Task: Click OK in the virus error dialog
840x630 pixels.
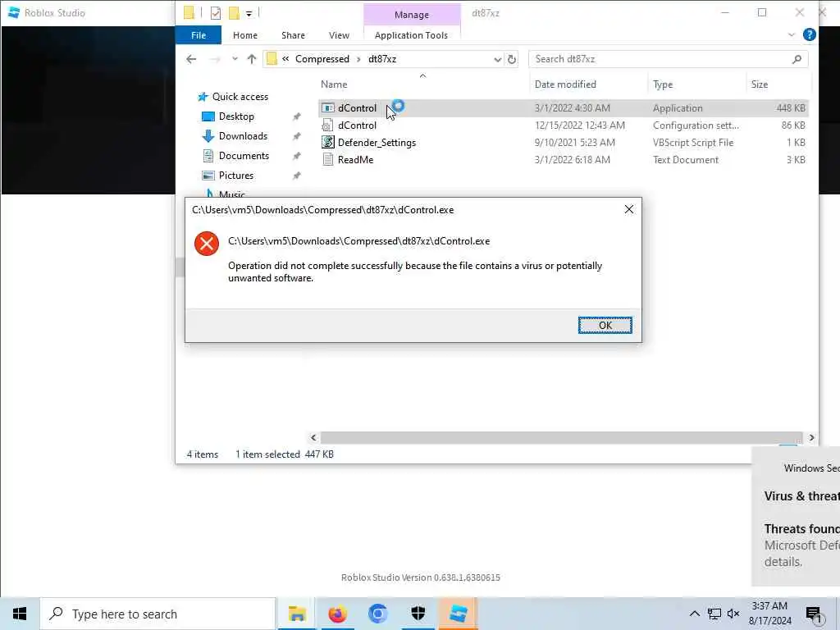Action: (x=605, y=325)
